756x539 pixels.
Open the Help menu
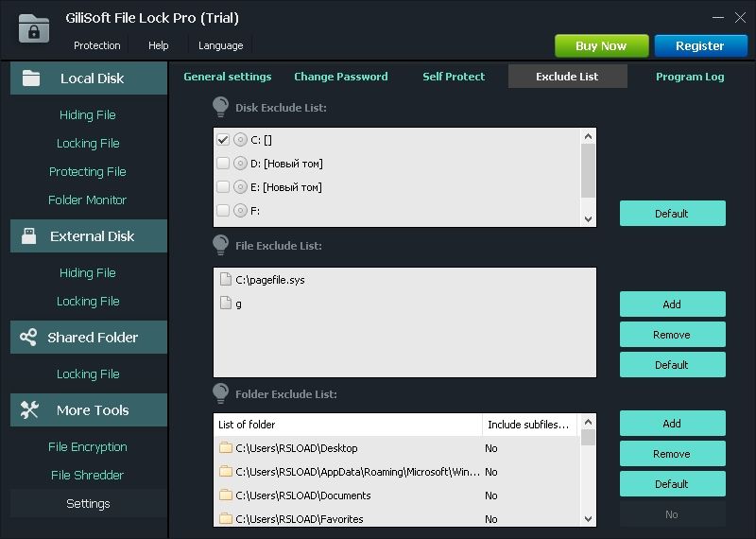[158, 45]
